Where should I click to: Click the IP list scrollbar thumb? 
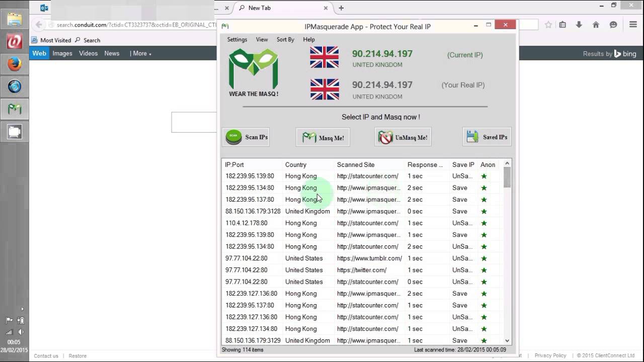pos(507,177)
